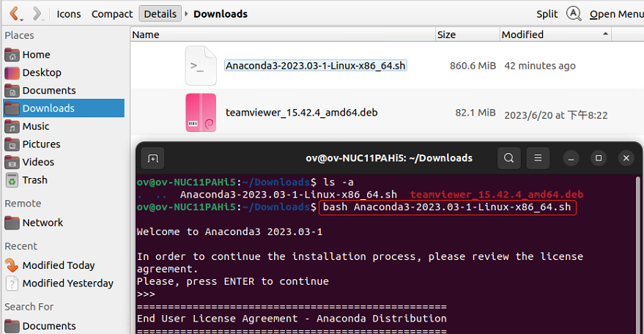Screen dimensions: 644x334
Task: Click the Network folder icon in sidebar
Action: pos(12,223)
